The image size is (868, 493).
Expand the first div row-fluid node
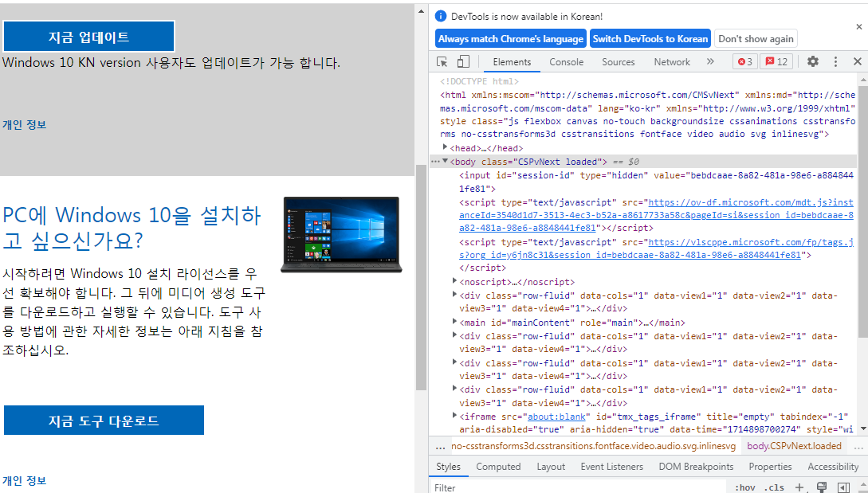[x=454, y=295]
